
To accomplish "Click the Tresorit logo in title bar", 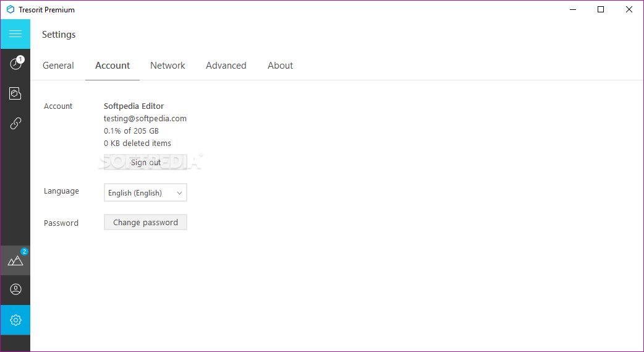I will click(x=11, y=9).
